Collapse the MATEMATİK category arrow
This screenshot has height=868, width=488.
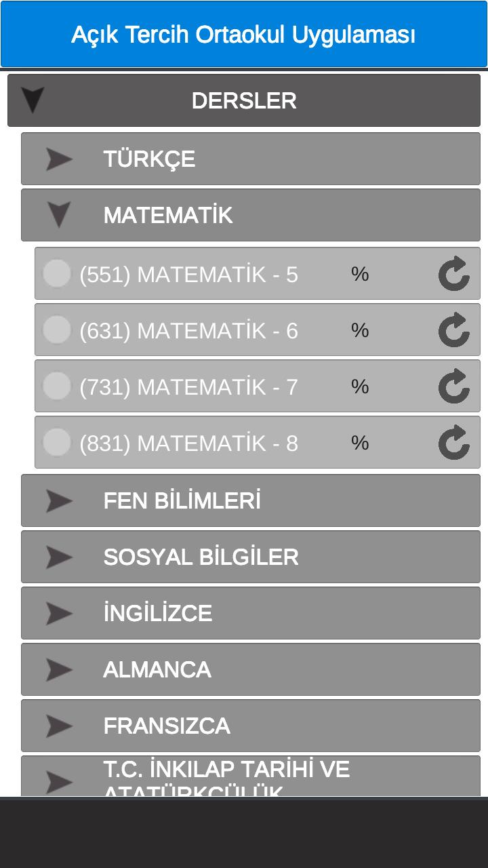(x=60, y=216)
